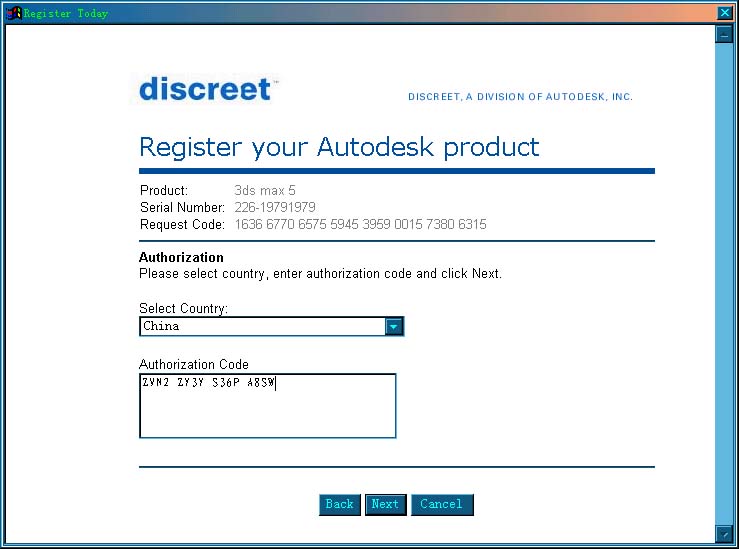Click the 'Discreet, a division of Autodesk' text
Viewport: 739px width, 549px height.
coord(520,97)
